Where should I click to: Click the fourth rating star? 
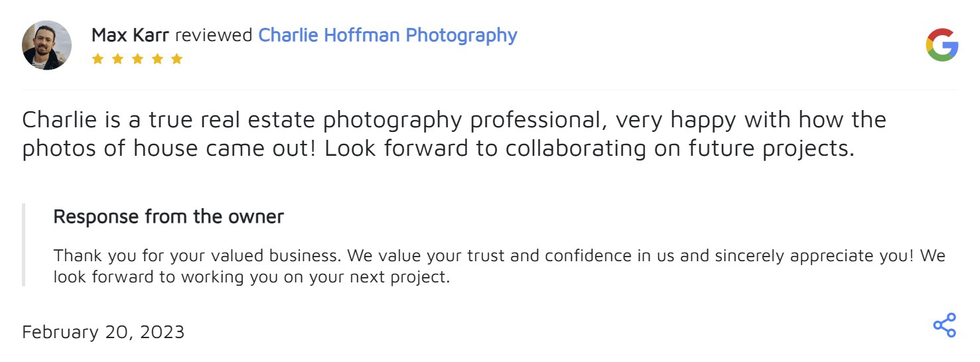coord(157,59)
